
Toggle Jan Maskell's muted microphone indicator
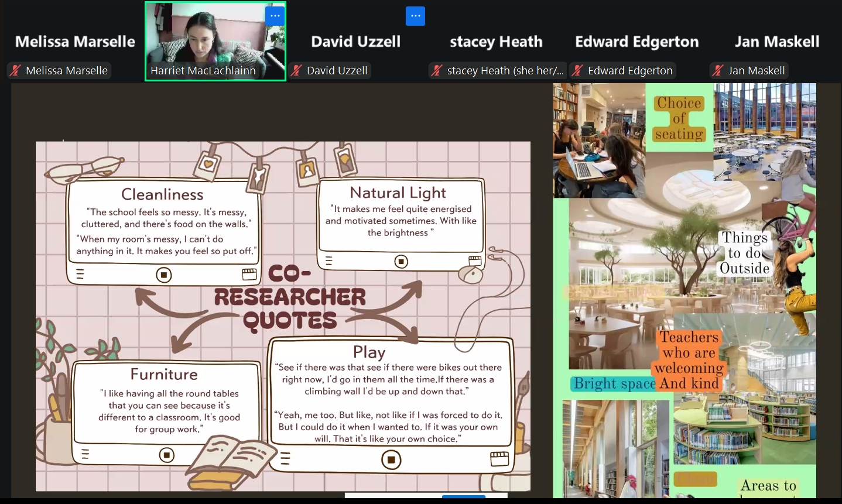pyautogui.click(x=718, y=71)
